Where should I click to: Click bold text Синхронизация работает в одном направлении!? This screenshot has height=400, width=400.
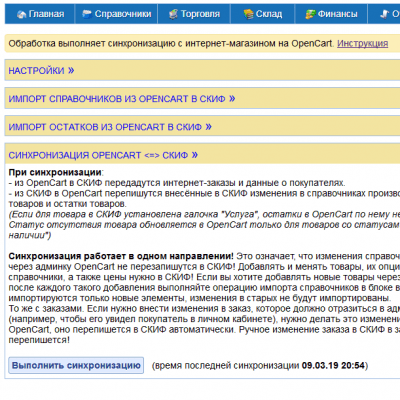(x=121, y=256)
